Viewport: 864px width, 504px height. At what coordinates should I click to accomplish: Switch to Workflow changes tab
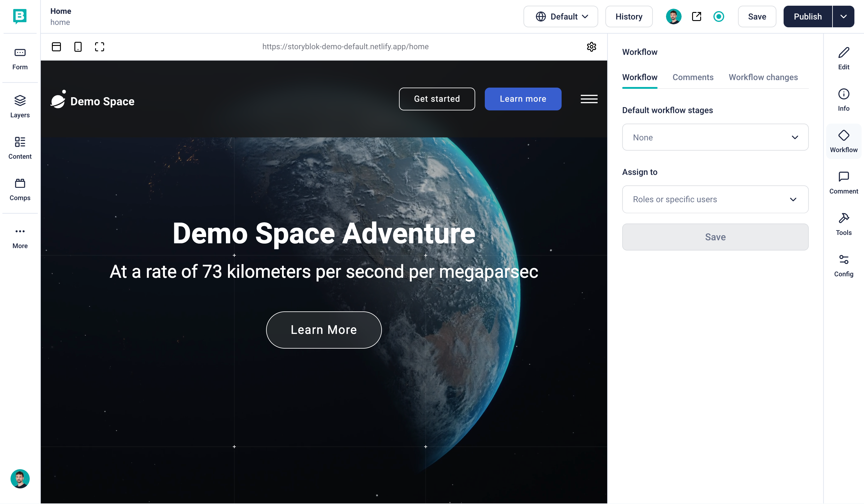click(763, 77)
